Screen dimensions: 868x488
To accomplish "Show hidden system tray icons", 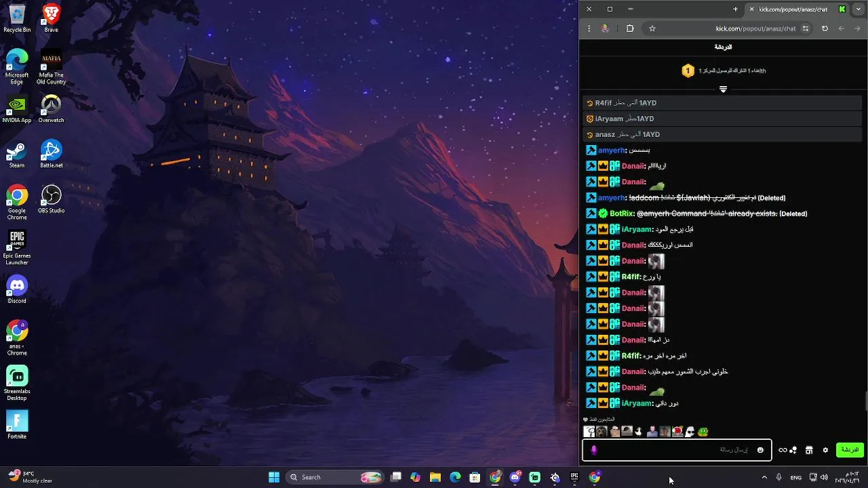I will [x=764, y=477].
